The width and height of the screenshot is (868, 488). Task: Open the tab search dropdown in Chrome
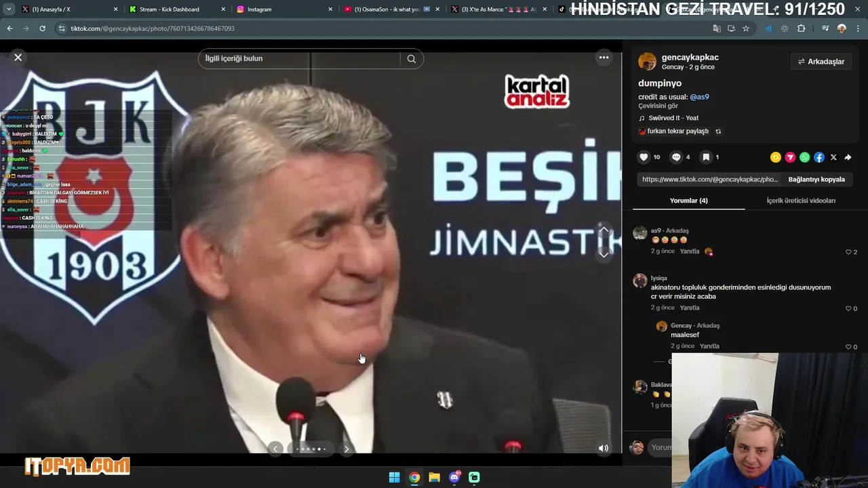[x=9, y=9]
